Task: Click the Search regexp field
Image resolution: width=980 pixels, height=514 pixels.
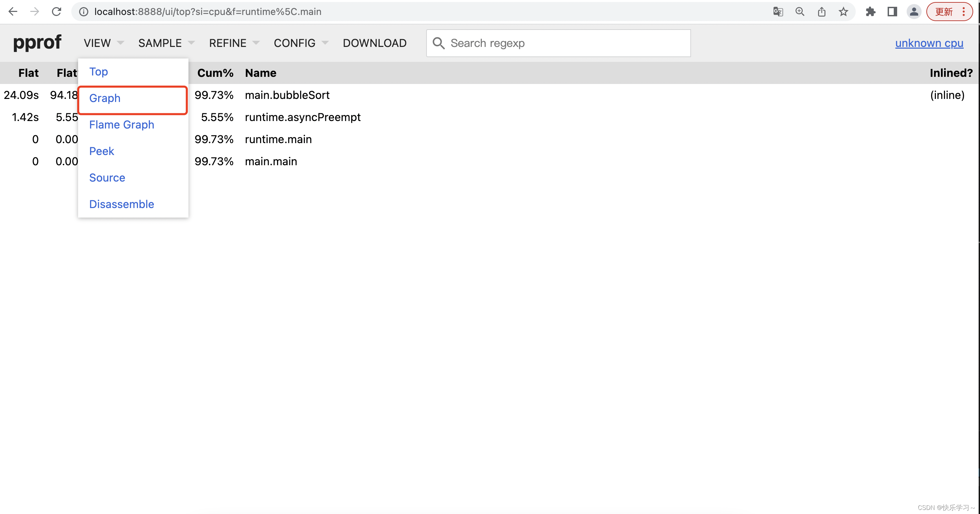Action: (567, 43)
